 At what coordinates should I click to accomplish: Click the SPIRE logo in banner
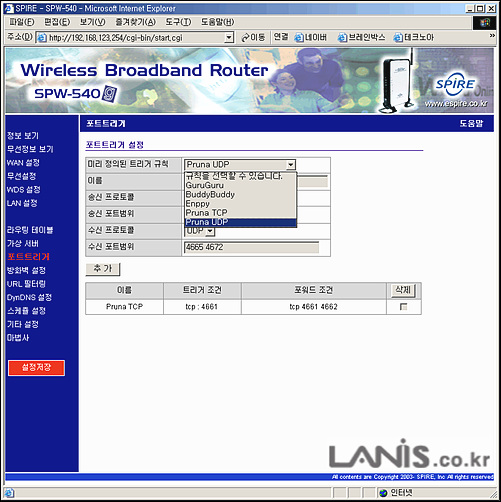[x=456, y=84]
